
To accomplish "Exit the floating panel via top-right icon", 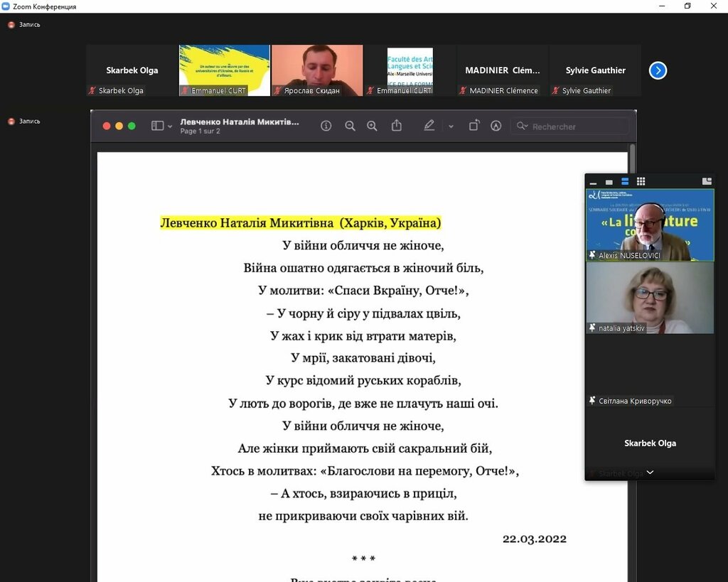I will [707, 182].
